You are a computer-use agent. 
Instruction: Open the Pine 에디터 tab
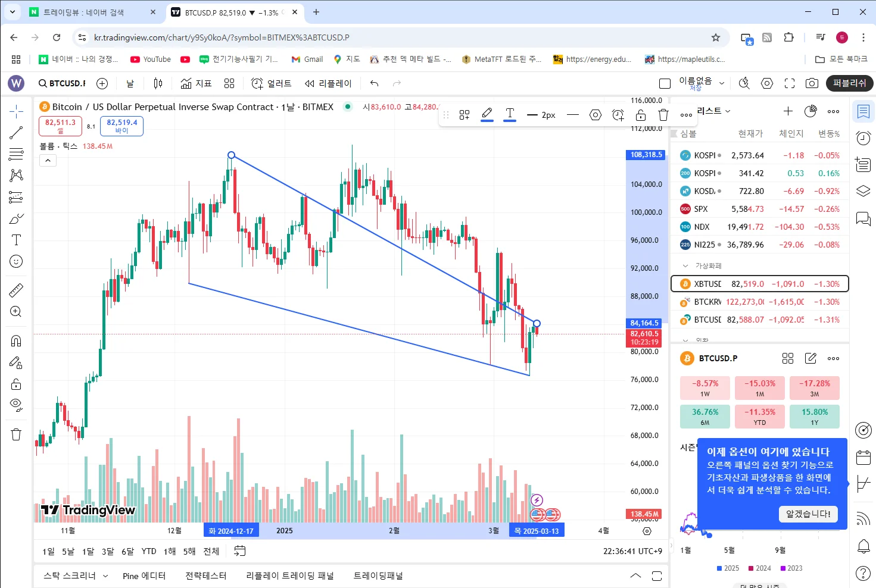144,576
